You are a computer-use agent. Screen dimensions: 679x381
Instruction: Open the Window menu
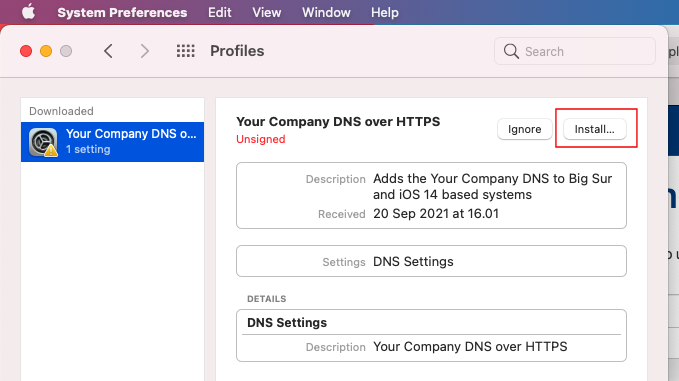pos(326,12)
